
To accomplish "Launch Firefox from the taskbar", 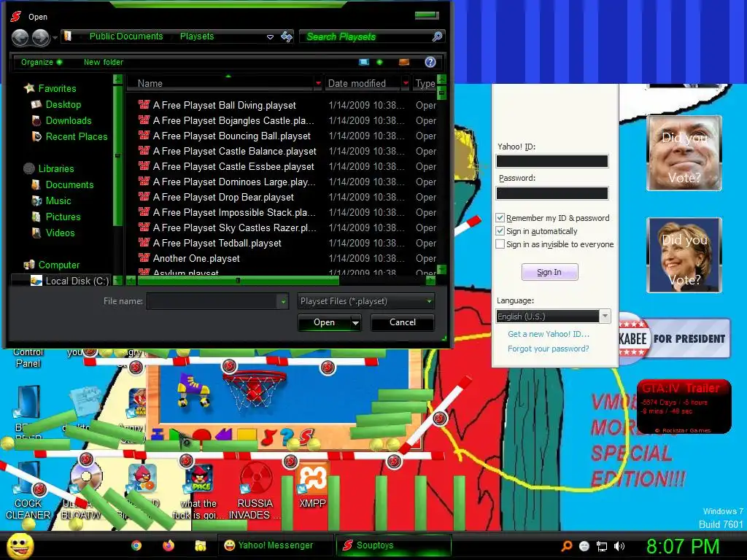I will 169,545.
